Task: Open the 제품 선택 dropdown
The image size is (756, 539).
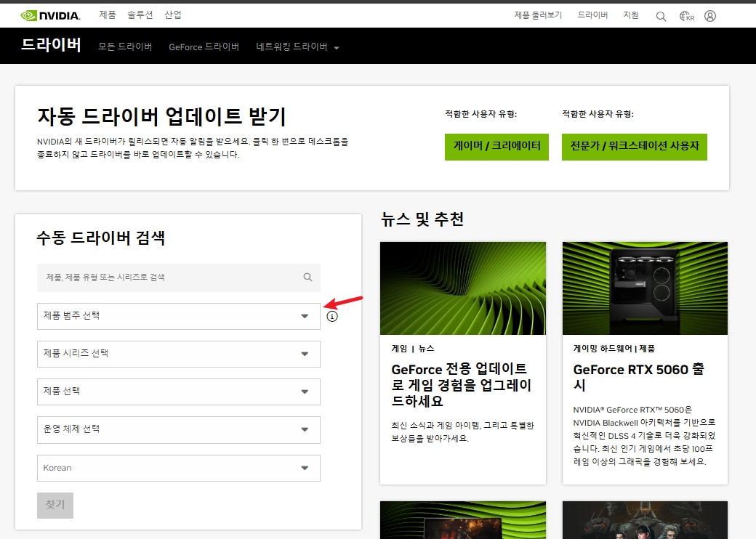Action: point(178,392)
